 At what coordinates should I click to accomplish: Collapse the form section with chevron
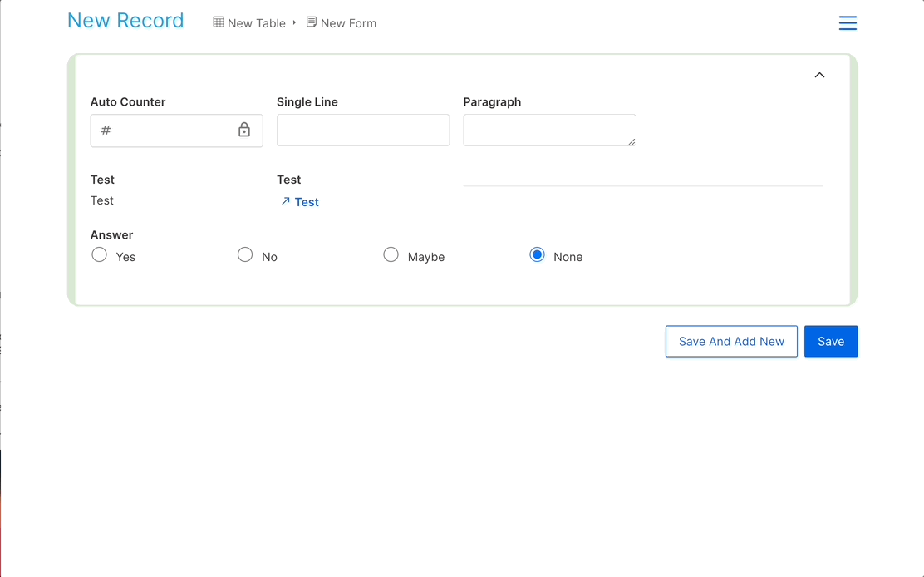(x=819, y=76)
